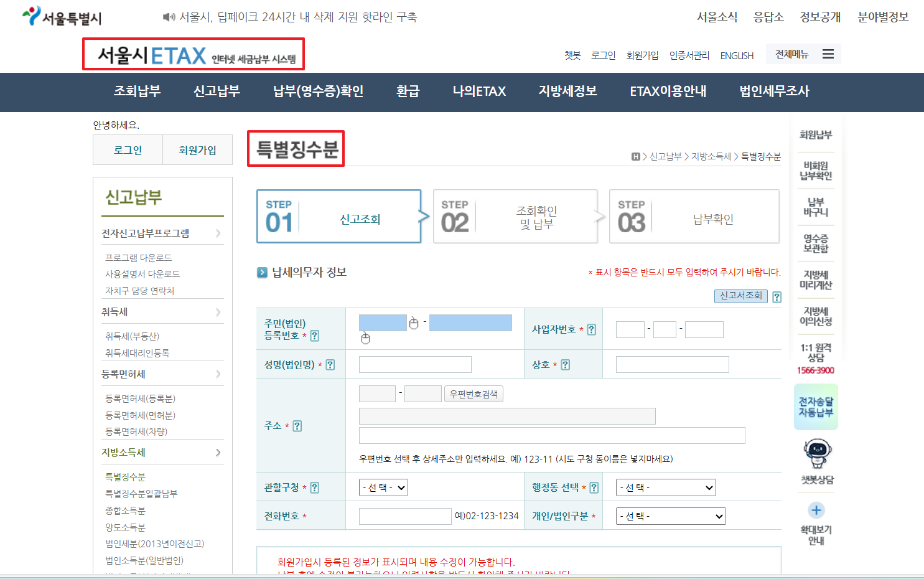Click ENGLISH link in header
This screenshot has width=924, height=579.
click(x=737, y=55)
